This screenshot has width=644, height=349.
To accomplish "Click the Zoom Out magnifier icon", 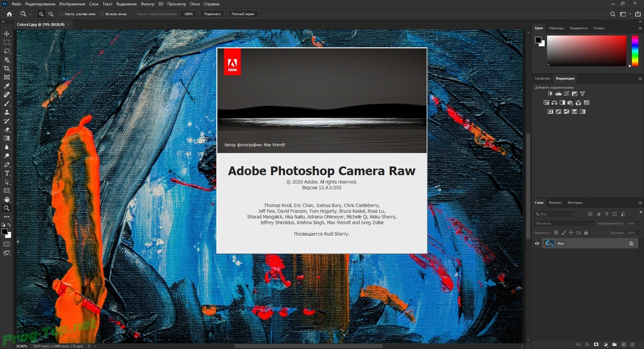I will (x=50, y=14).
